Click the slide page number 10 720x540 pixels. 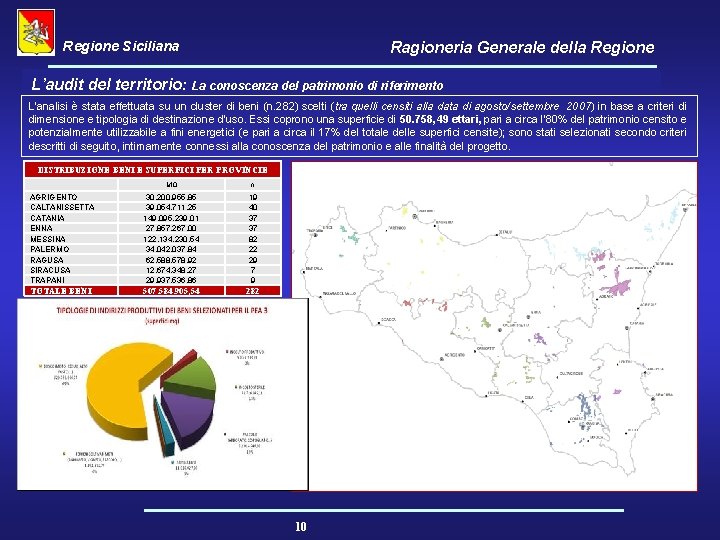click(301, 527)
